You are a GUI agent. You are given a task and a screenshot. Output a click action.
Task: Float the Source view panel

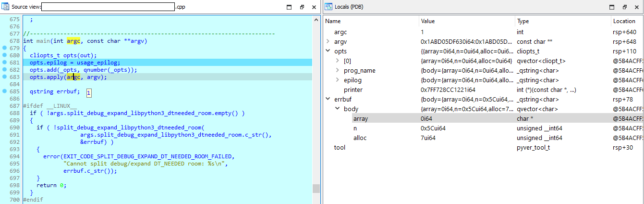(302, 7)
